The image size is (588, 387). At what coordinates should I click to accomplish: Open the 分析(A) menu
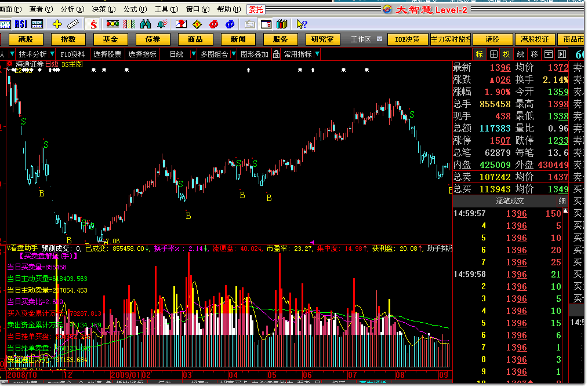(72, 9)
